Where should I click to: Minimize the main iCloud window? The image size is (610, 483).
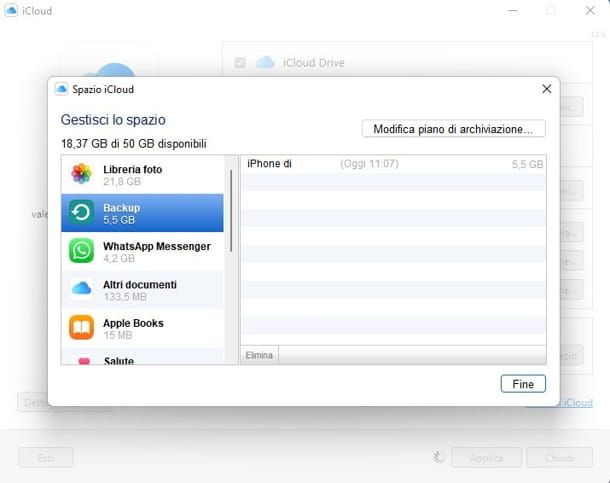point(513,10)
